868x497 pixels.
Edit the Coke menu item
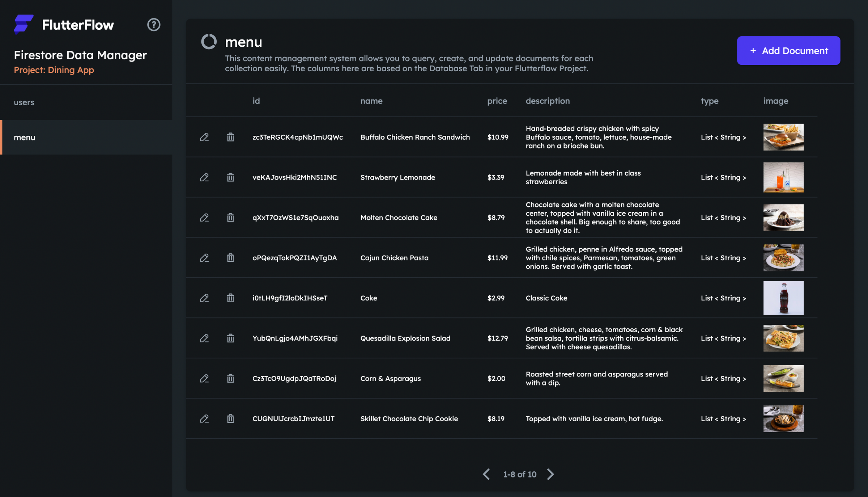[204, 298]
